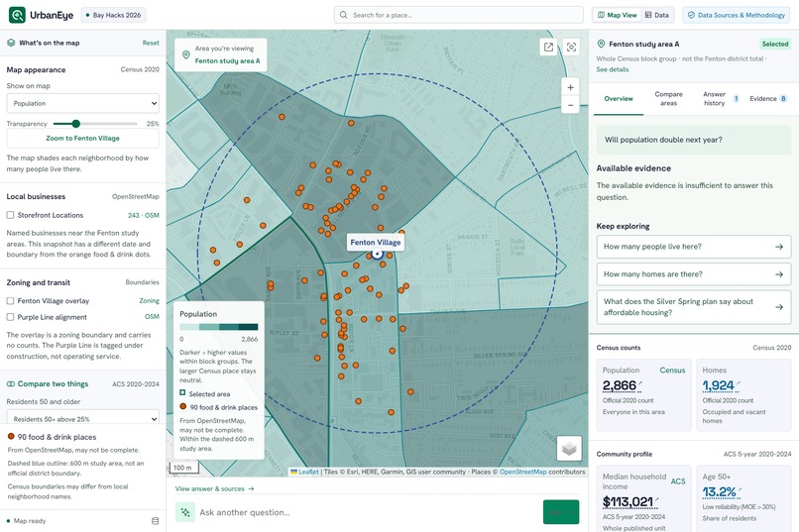The width and height of the screenshot is (799, 532).
Task: Select the Overview tab
Action: (619, 99)
